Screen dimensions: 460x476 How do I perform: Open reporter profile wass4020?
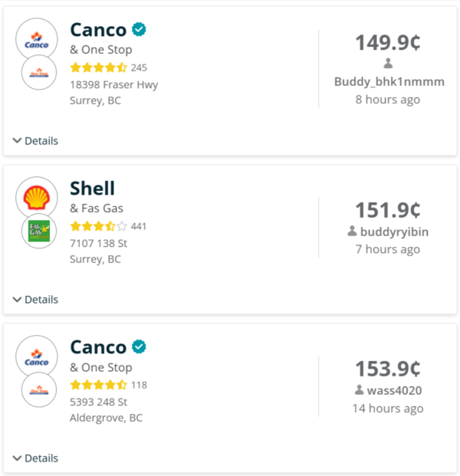click(394, 390)
